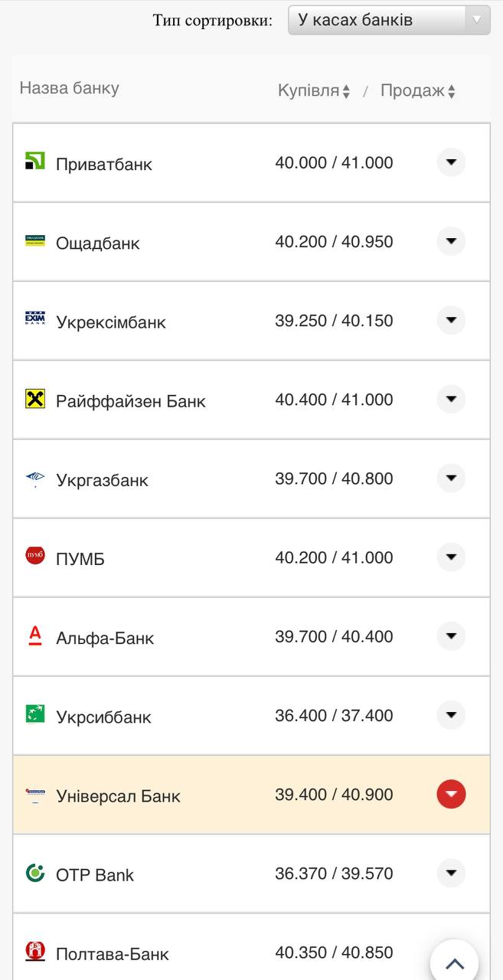Click the Альфа-Банк red letter logo
The image size is (503, 980).
(x=35, y=635)
